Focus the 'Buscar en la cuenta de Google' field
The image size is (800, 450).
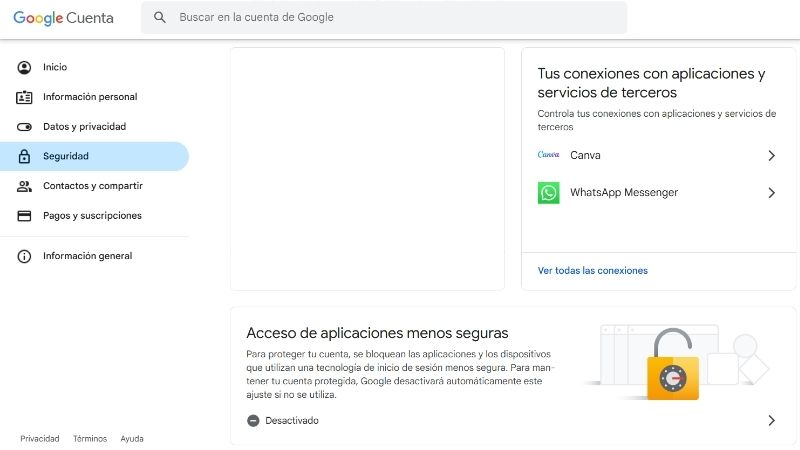click(384, 17)
